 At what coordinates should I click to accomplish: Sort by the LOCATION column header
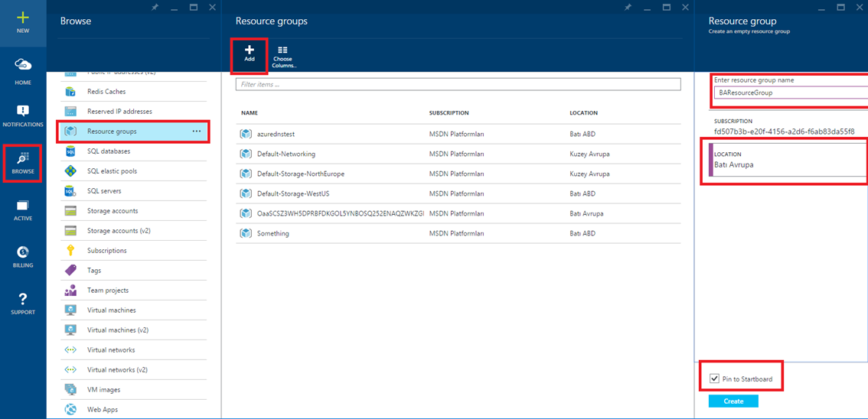583,112
